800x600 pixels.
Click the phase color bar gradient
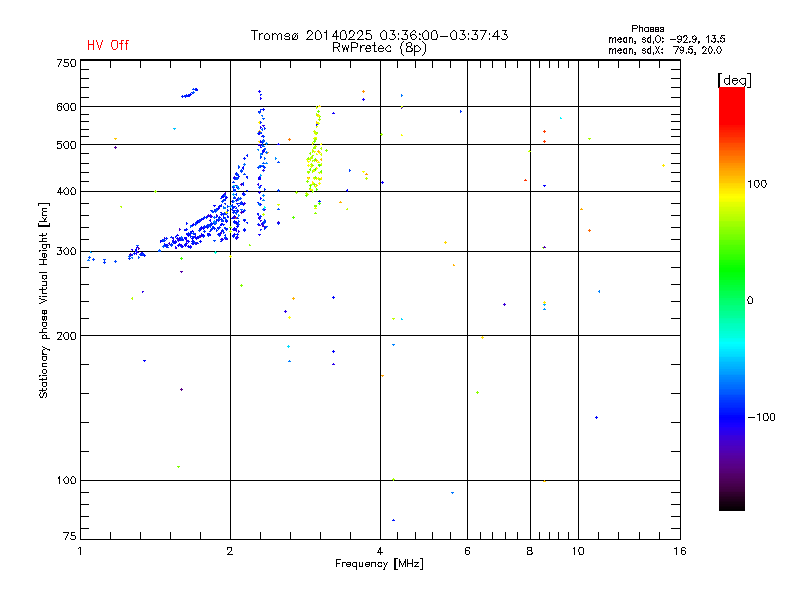(732, 298)
